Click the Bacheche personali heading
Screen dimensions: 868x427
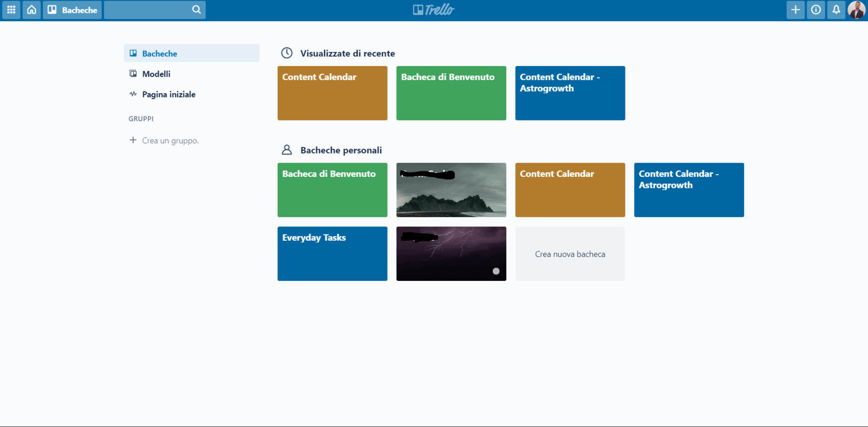(x=341, y=150)
